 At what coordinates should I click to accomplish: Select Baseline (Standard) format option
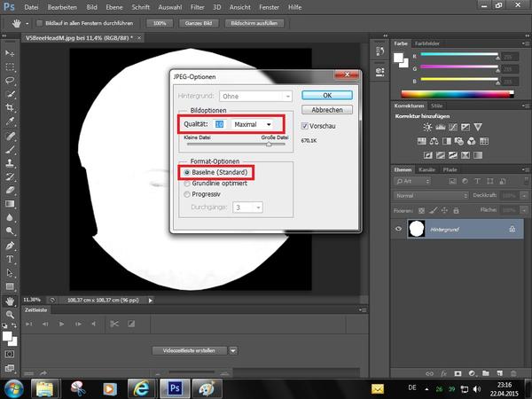pyautogui.click(x=186, y=172)
